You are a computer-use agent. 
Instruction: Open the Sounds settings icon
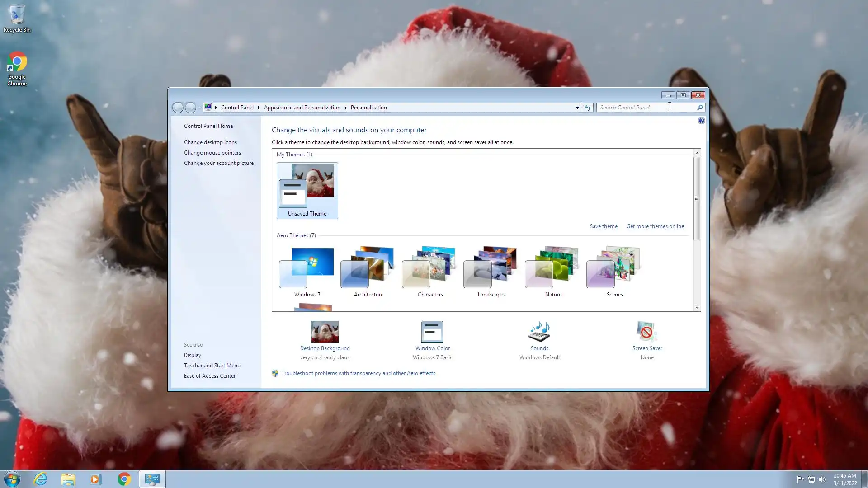click(539, 332)
